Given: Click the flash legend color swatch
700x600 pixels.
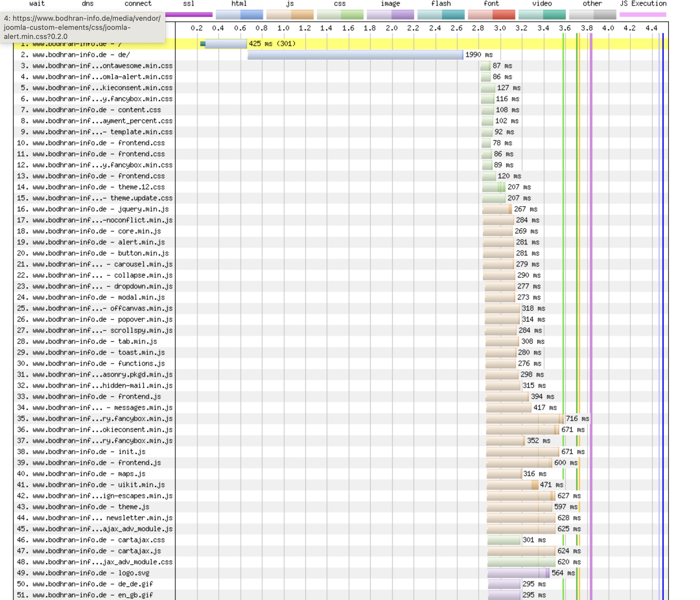Looking at the screenshot, I should pyautogui.click(x=441, y=15).
